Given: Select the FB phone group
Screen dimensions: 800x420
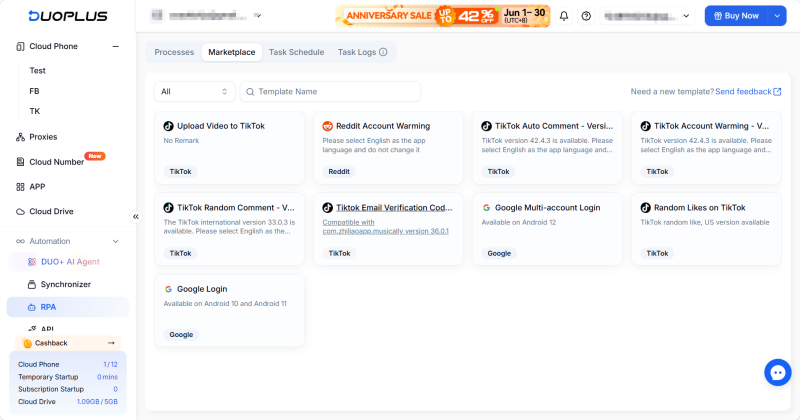Looking at the screenshot, I should point(34,91).
